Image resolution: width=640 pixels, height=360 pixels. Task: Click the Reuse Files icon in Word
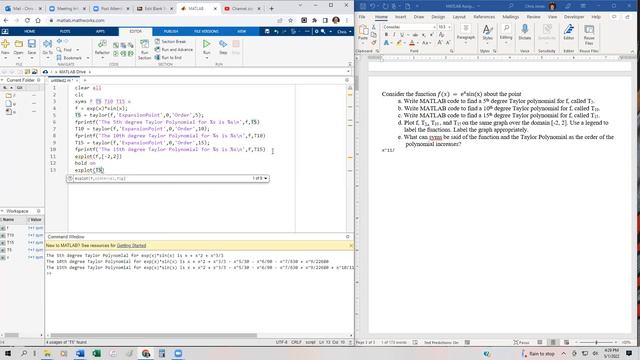pos(589,29)
